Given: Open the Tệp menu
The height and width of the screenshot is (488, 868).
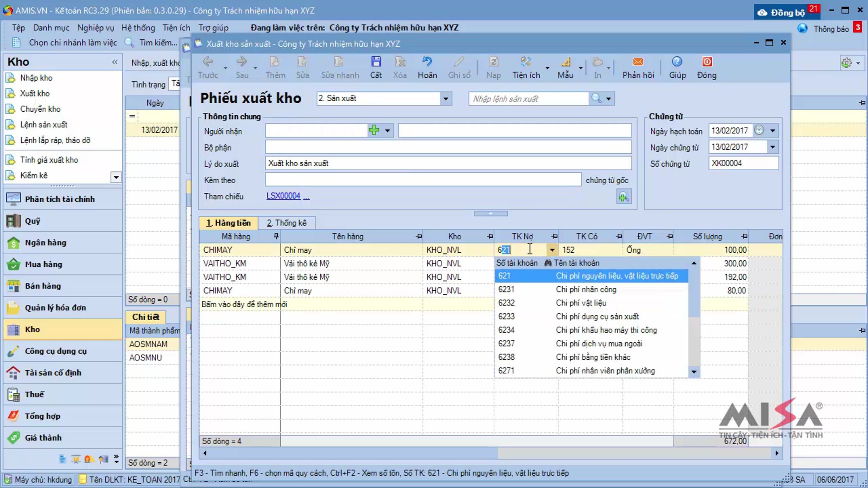Looking at the screenshot, I should (x=18, y=28).
